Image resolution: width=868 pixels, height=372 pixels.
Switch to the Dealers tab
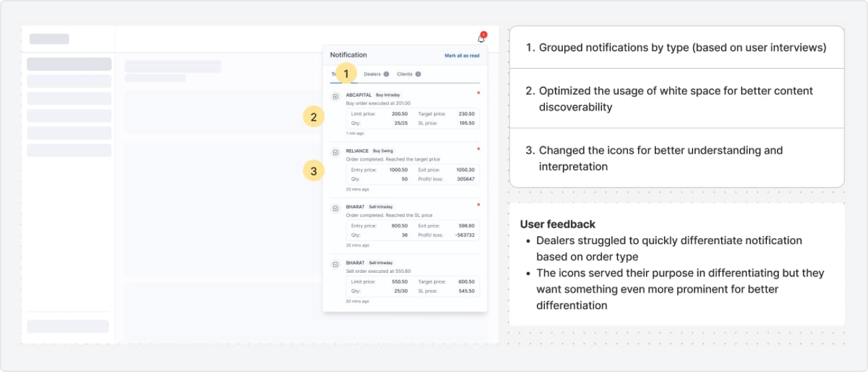(372, 74)
